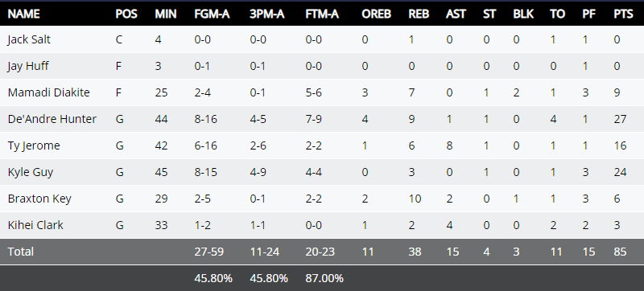
Task: Click De'Andre Hunter's 27 points cell
Action: (x=620, y=119)
